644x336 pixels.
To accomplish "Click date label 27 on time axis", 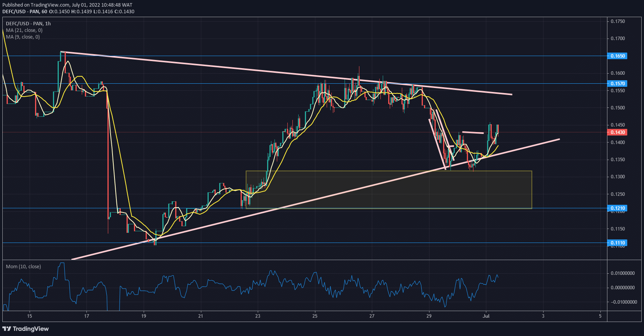I will [x=372, y=316].
